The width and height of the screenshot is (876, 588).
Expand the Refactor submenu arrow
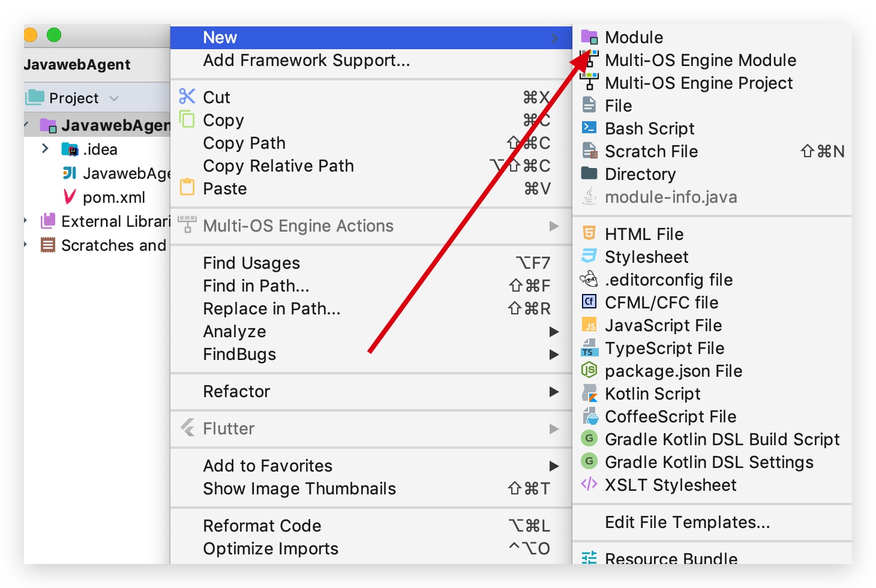pos(554,392)
